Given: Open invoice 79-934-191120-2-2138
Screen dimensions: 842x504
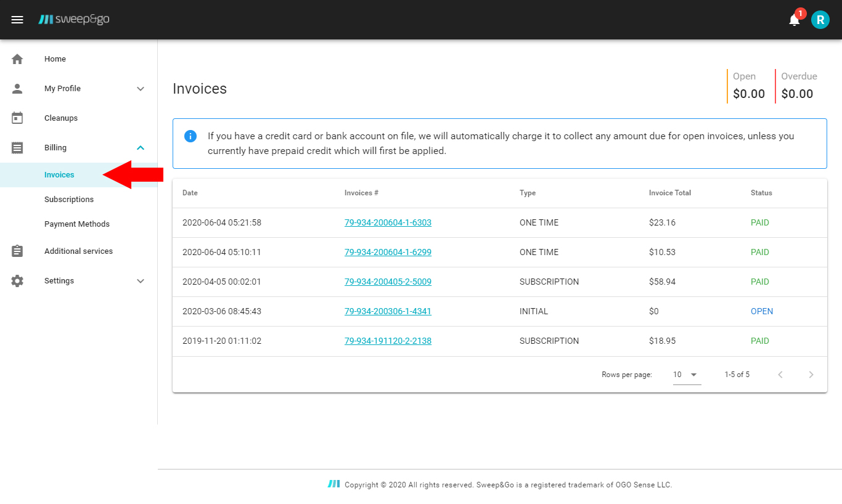Looking at the screenshot, I should pyautogui.click(x=388, y=341).
